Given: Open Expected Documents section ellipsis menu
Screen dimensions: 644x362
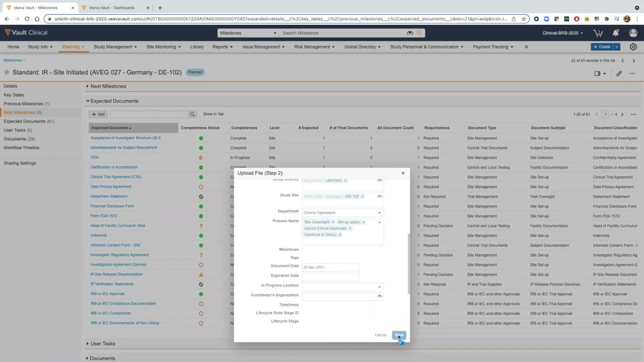Looking at the screenshot, I should [633, 115].
